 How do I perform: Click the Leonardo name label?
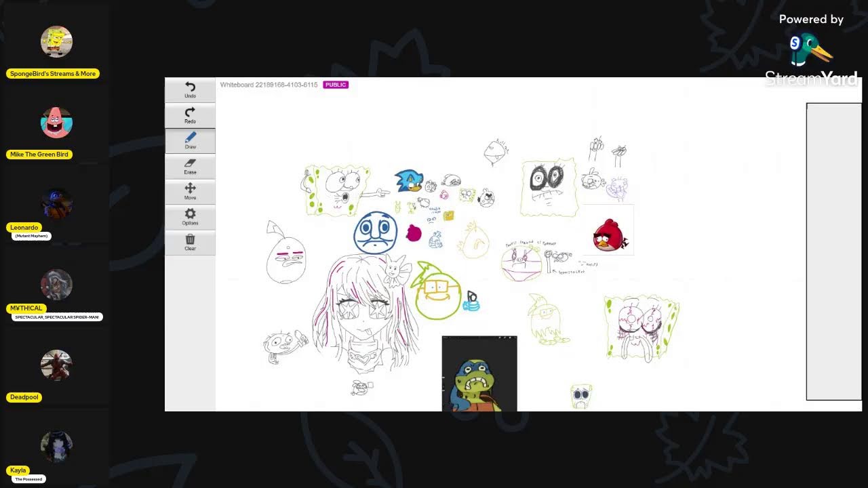coord(24,227)
